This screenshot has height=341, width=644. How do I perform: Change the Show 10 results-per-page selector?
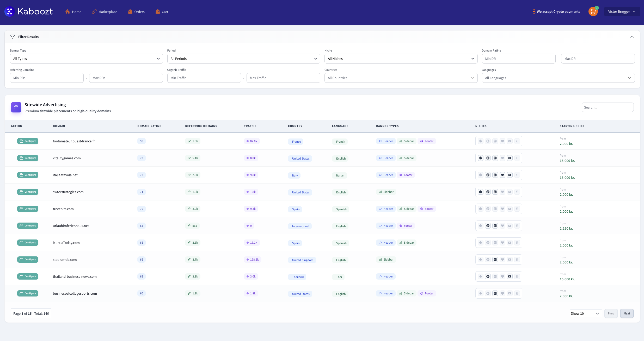tap(585, 313)
